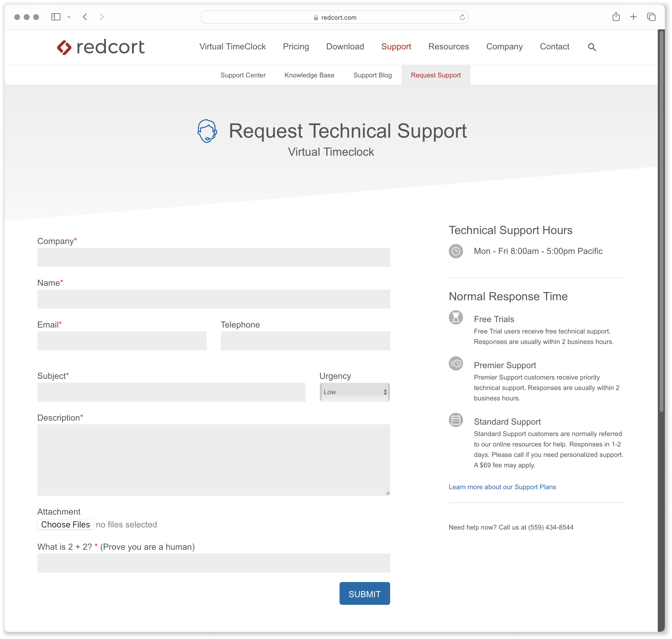Open the Virtual TimeClock menu
672x639 pixels.
click(232, 47)
